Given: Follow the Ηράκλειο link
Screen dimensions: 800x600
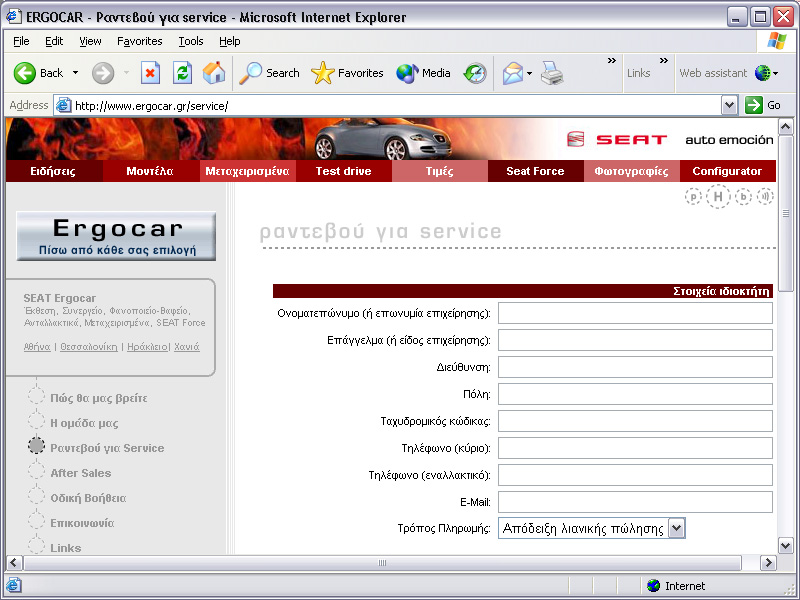Looking at the screenshot, I should pos(147,347).
